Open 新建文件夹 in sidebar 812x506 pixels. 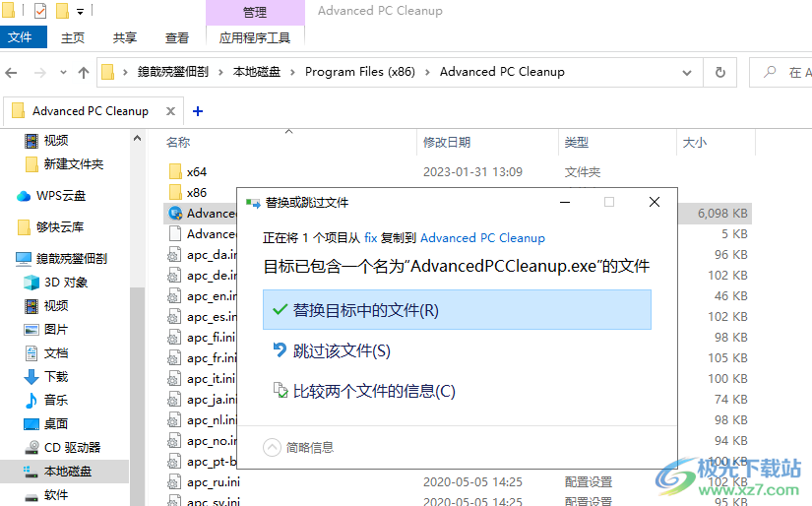[74, 164]
